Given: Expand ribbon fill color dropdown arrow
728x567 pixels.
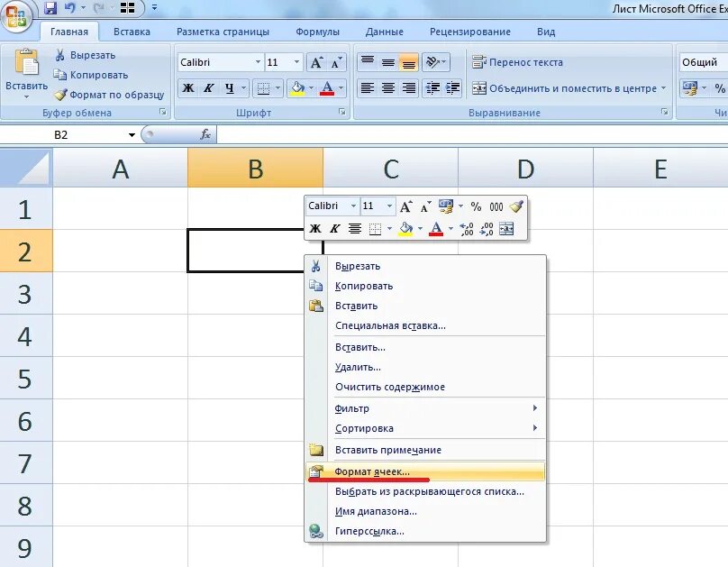Looking at the screenshot, I should point(311,88).
